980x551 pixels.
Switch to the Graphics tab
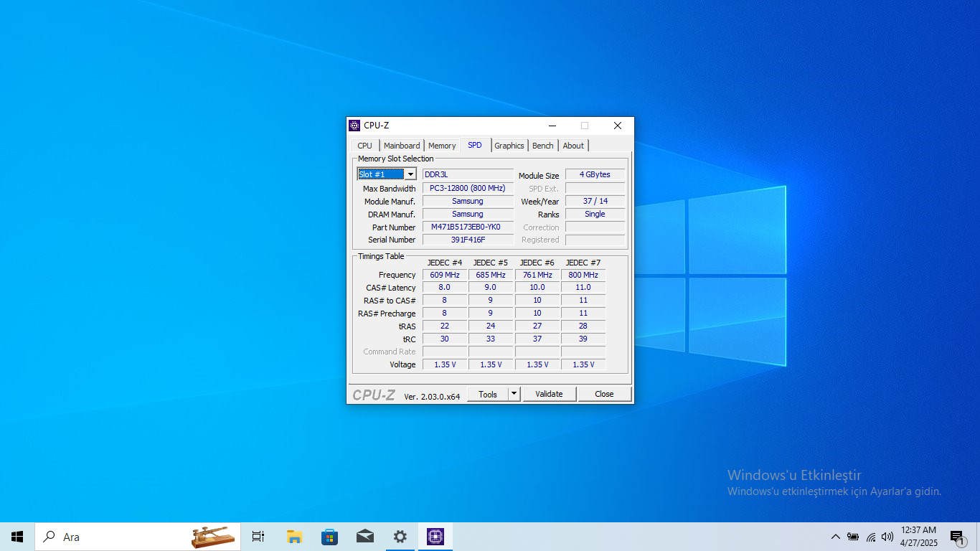click(x=509, y=146)
